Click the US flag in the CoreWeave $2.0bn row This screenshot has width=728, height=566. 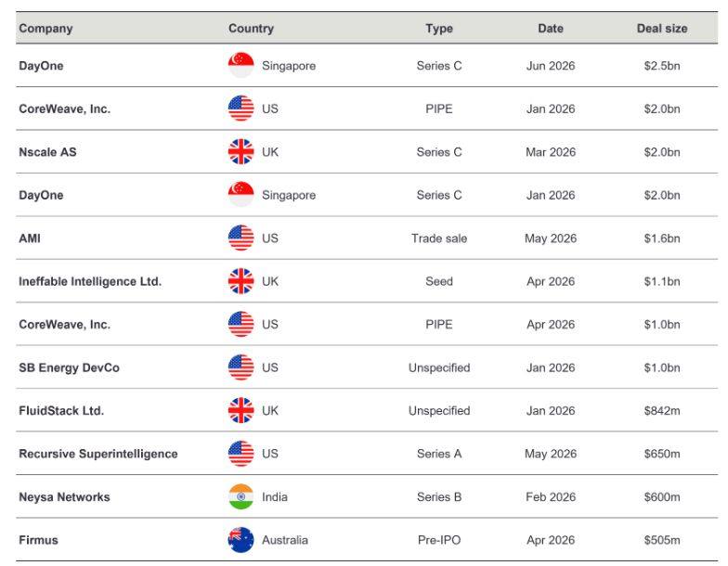coord(241,108)
